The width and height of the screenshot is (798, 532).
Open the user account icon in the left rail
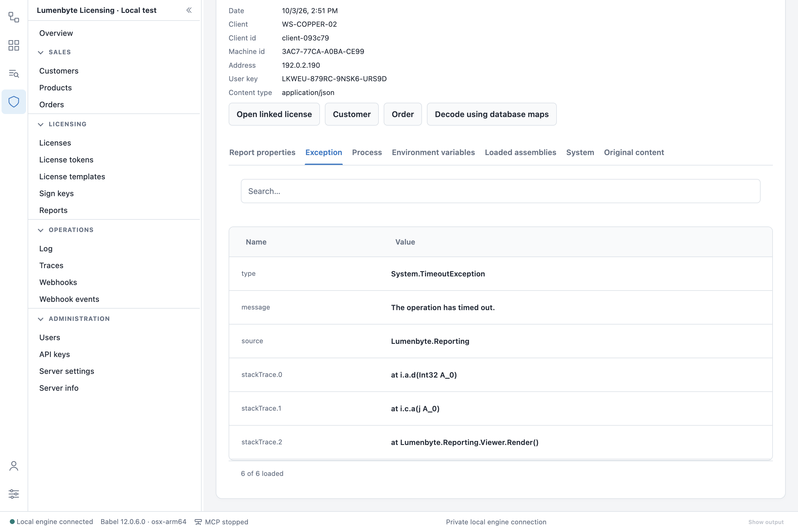(x=13, y=466)
